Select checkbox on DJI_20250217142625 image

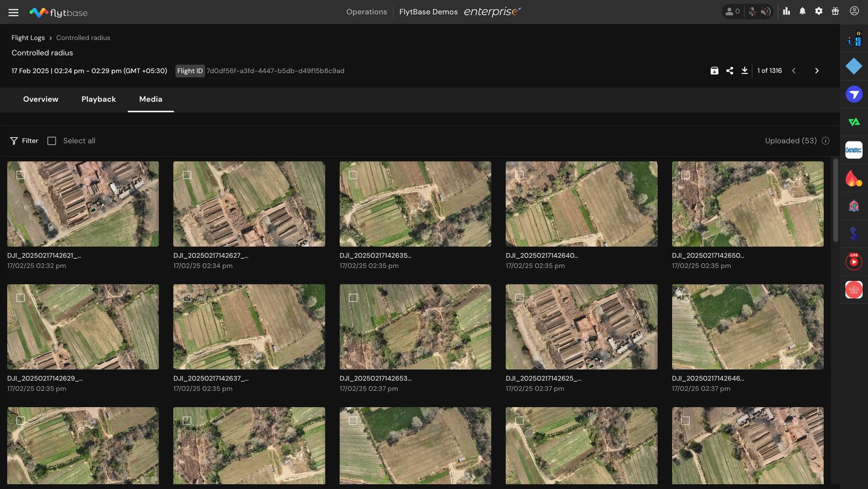pos(519,298)
